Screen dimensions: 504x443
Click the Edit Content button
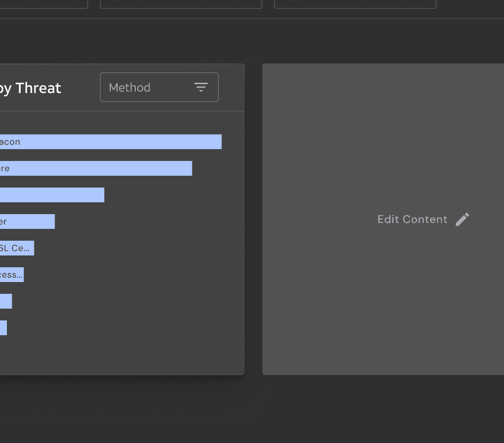point(423,219)
